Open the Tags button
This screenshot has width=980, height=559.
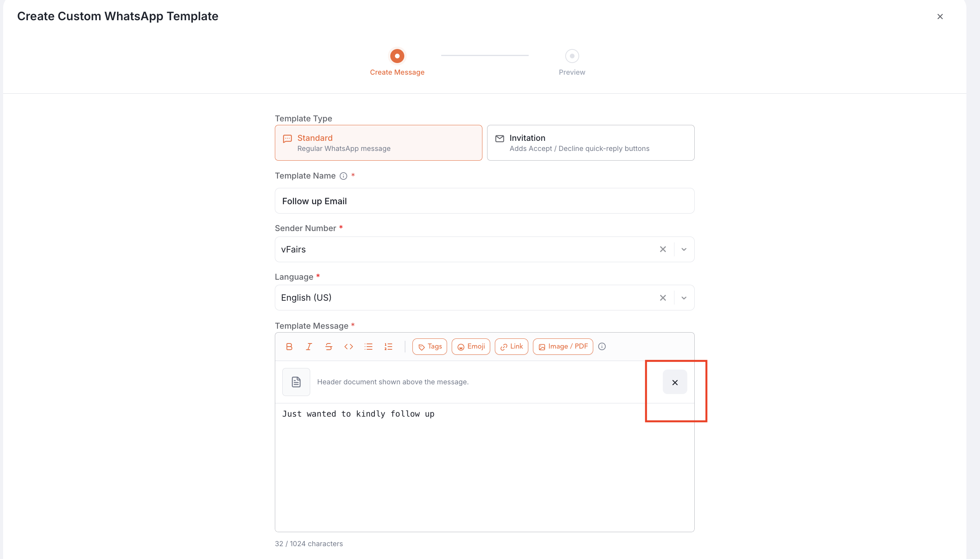(430, 347)
